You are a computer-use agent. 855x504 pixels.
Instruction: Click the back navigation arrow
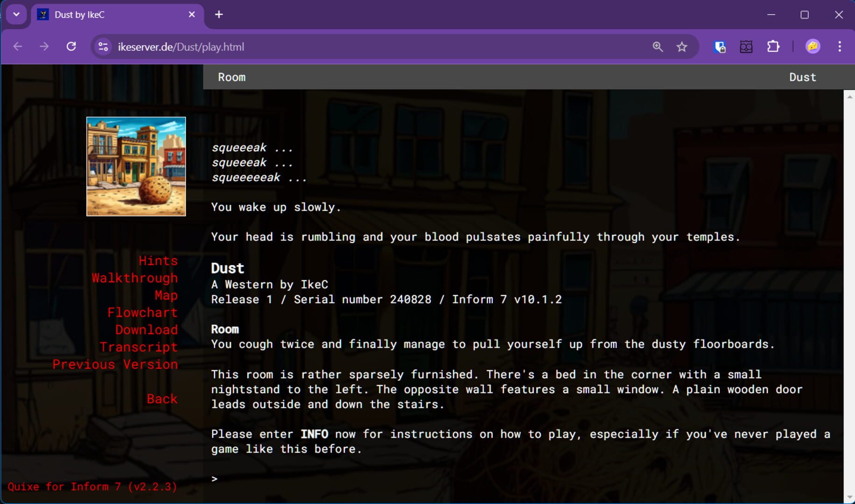coord(17,47)
